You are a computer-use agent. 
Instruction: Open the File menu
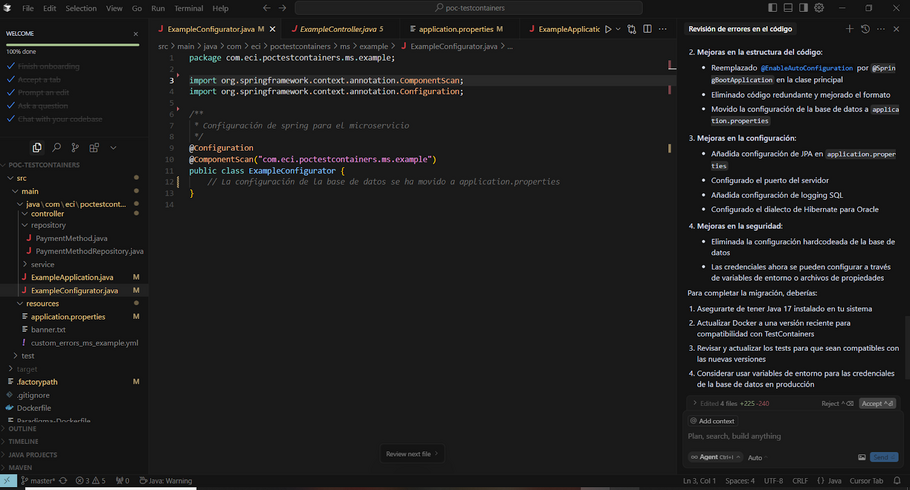pos(28,8)
